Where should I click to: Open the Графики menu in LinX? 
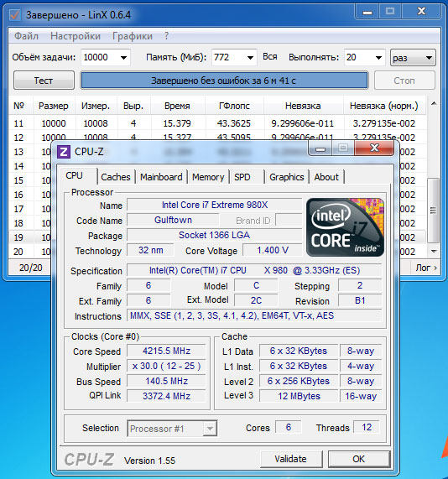click(133, 36)
